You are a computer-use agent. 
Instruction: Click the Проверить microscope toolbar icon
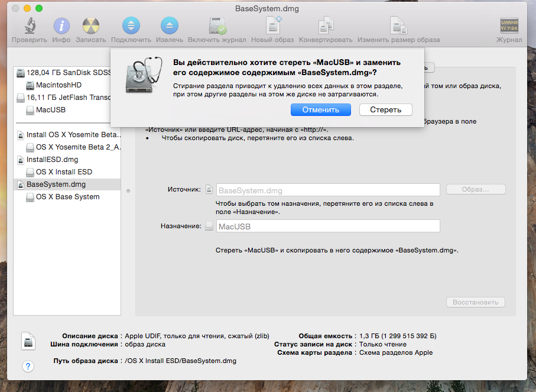coord(29,27)
